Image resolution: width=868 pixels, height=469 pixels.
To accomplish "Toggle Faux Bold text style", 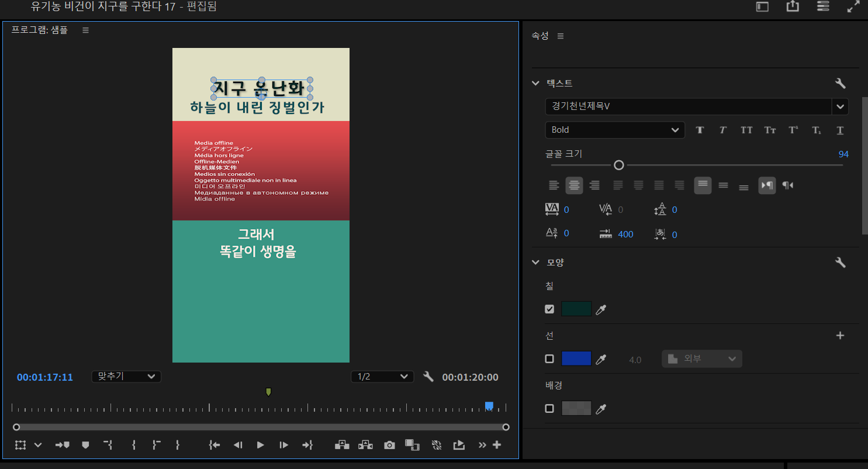I will point(700,130).
